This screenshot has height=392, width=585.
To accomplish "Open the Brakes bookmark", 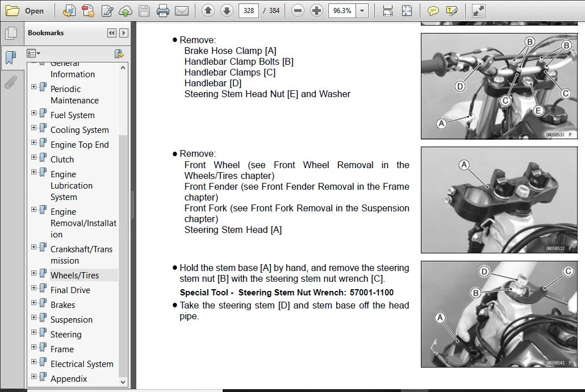I will pyautogui.click(x=62, y=305).
